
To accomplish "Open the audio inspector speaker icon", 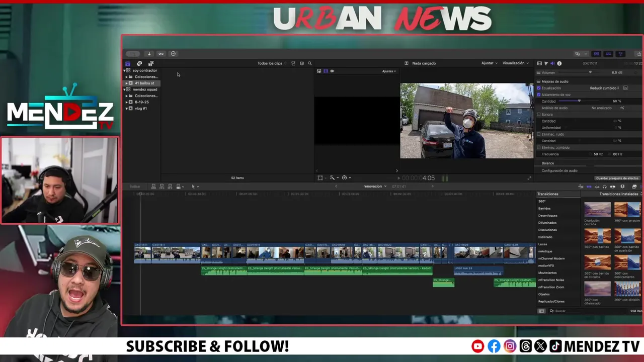I will (552, 63).
